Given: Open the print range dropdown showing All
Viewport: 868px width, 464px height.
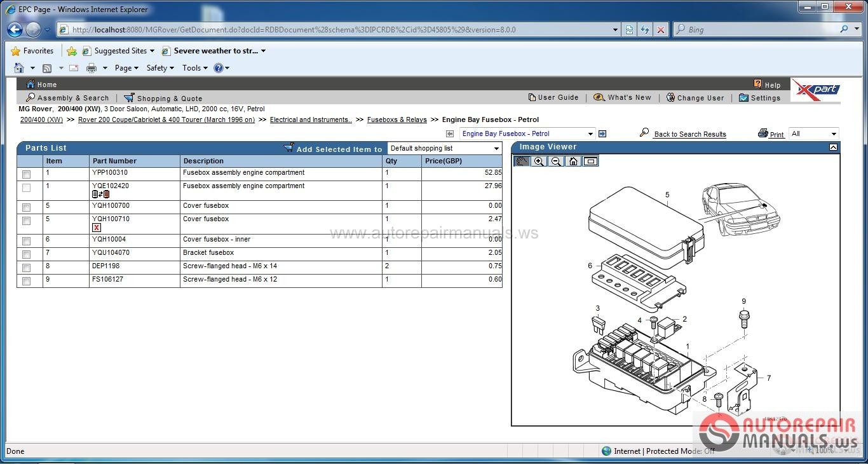Looking at the screenshot, I should (x=814, y=133).
